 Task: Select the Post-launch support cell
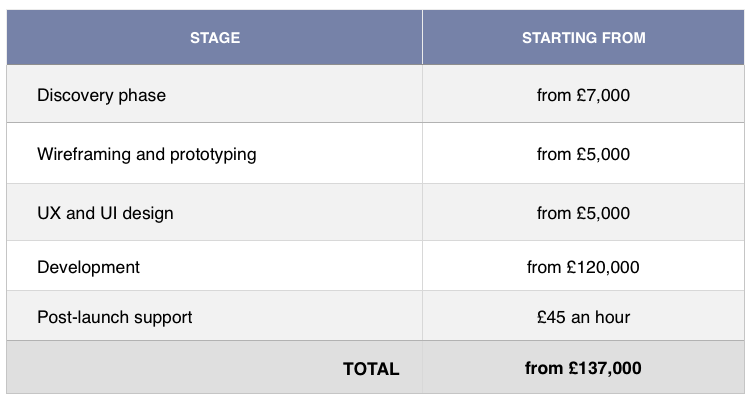(x=215, y=316)
